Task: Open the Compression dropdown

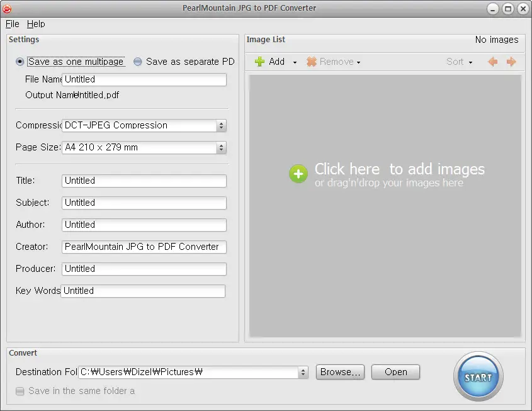Action: coord(144,125)
